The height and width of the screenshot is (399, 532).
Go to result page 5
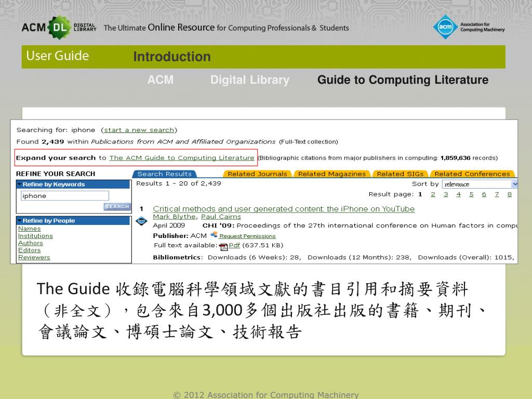coord(471,194)
